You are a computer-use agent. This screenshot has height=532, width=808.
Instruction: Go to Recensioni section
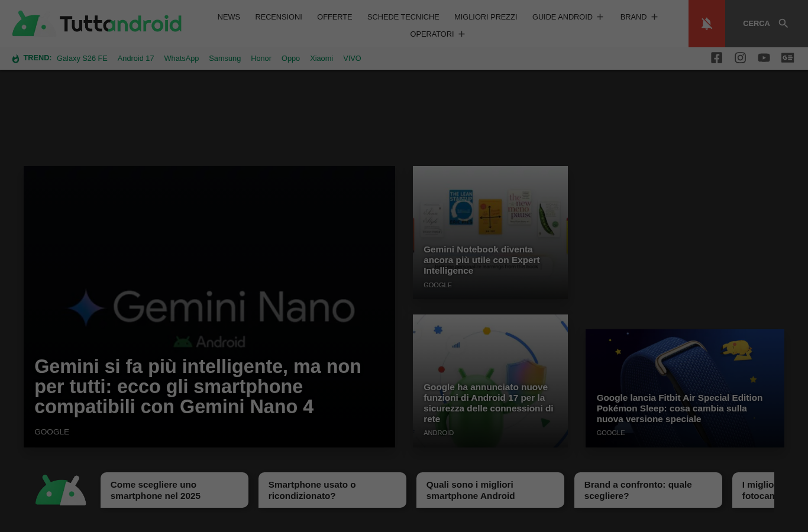coord(279,17)
